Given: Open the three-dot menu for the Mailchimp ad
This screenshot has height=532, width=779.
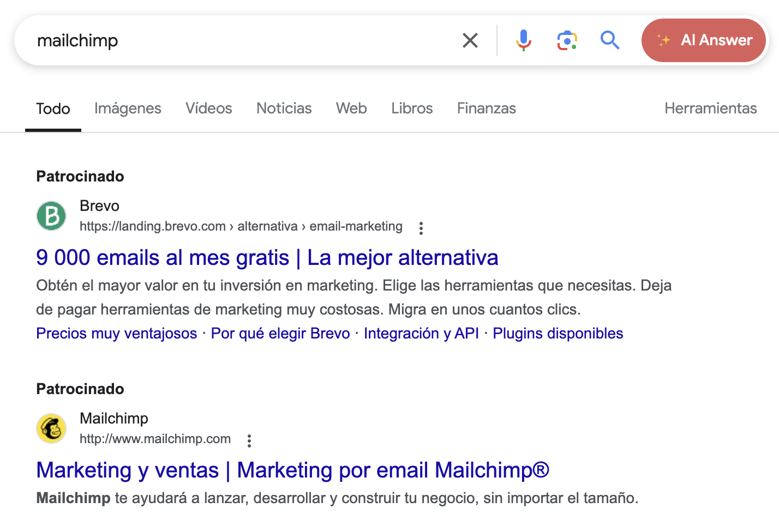Looking at the screenshot, I should (249, 440).
